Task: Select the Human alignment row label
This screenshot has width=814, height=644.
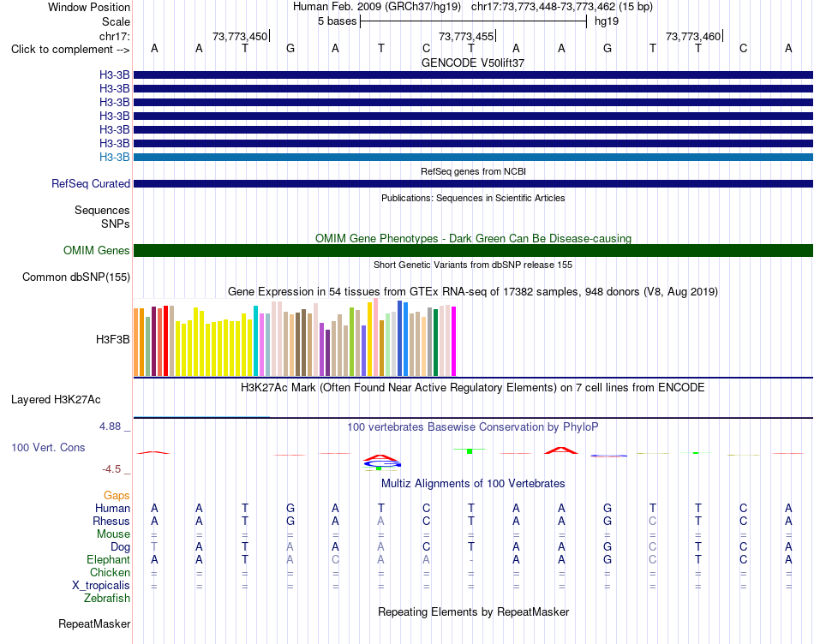Action: click(x=112, y=508)
